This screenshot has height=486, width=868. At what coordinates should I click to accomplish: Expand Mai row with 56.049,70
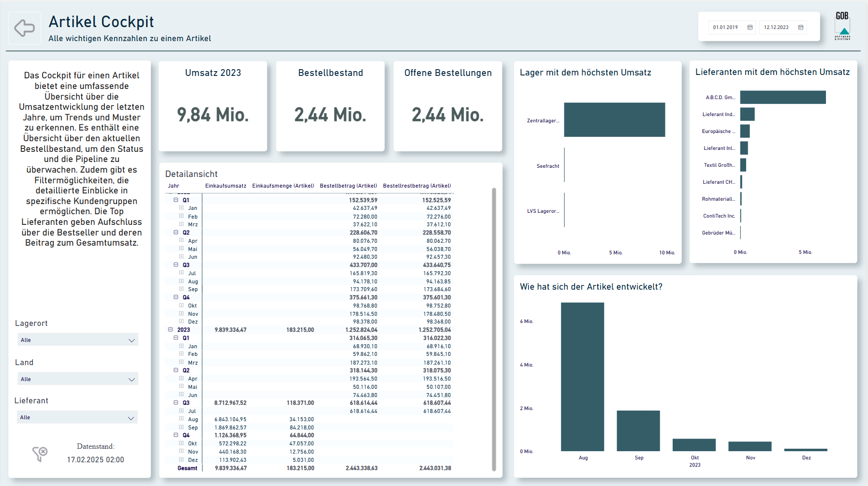pos(181,249)
